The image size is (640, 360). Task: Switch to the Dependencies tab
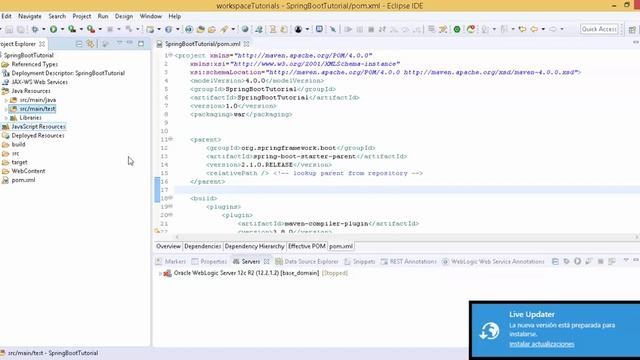pos(202,247)
